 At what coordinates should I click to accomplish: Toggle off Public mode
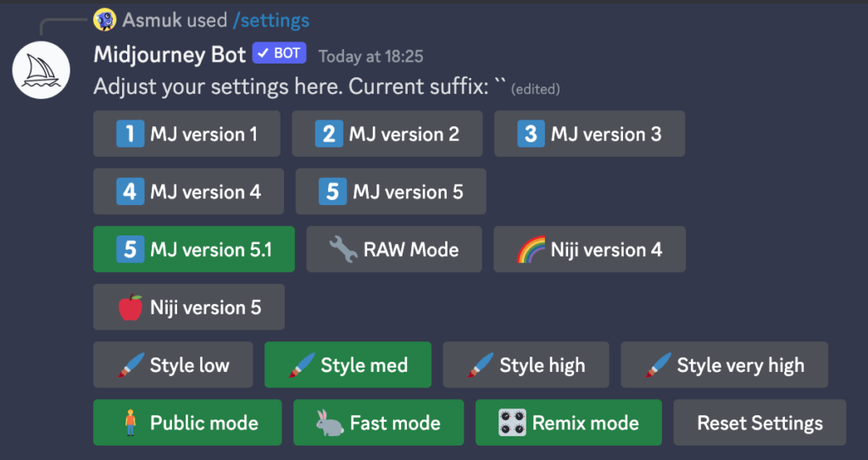click(186, 423)
